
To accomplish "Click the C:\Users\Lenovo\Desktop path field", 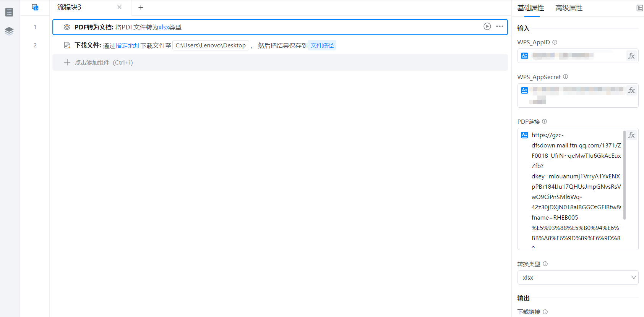I will click(x=211, y=45).
